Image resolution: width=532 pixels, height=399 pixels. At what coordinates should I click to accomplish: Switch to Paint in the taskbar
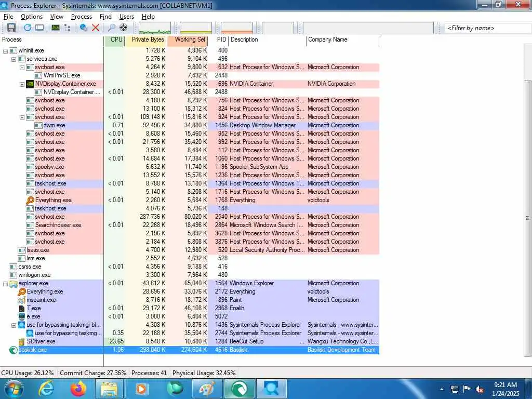207,389
